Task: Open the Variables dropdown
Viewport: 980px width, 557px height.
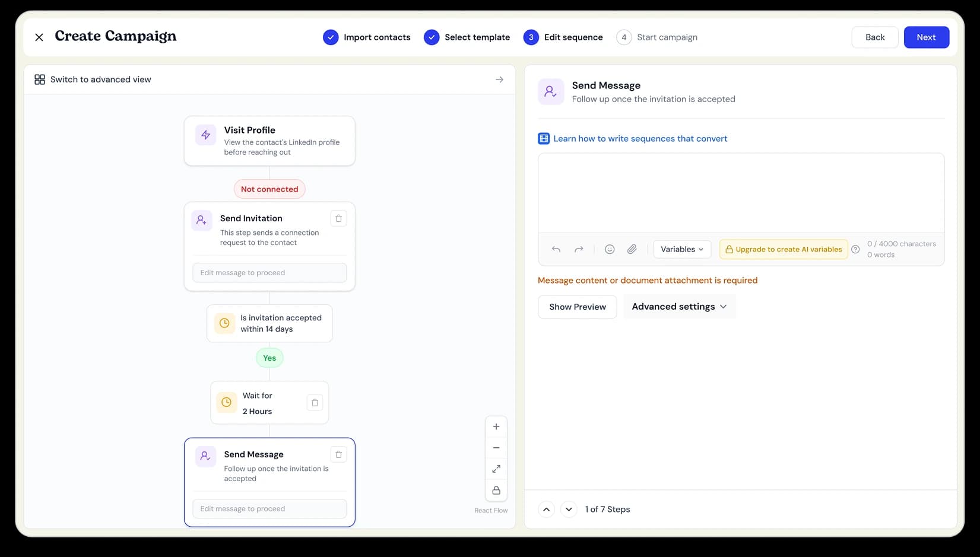Action: click(x=681, y=249)
